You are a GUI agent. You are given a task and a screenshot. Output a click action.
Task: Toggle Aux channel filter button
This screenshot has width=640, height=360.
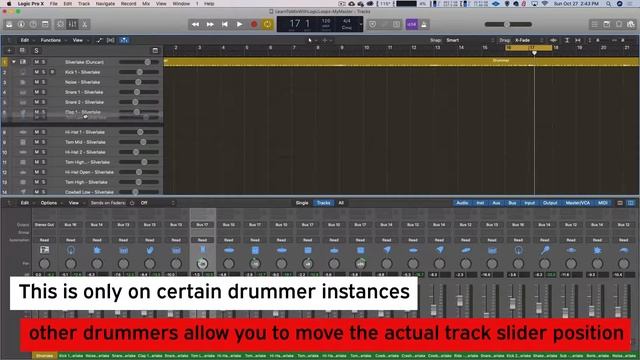tap(496, 203)
